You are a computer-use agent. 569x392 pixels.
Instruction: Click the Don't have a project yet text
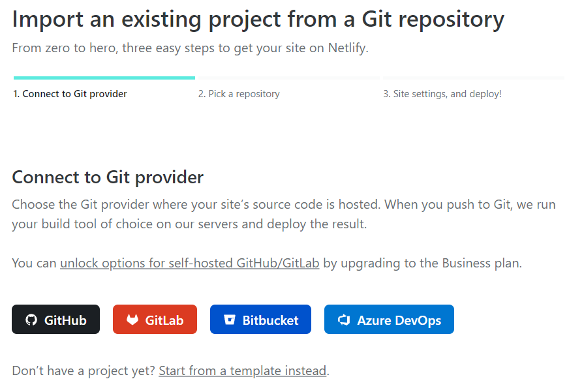(84, 371)
